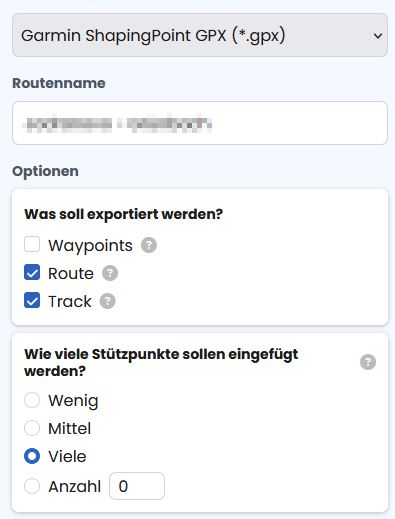Choose the Mittel radio option
The image size is (395, 519).
(32, 428)
